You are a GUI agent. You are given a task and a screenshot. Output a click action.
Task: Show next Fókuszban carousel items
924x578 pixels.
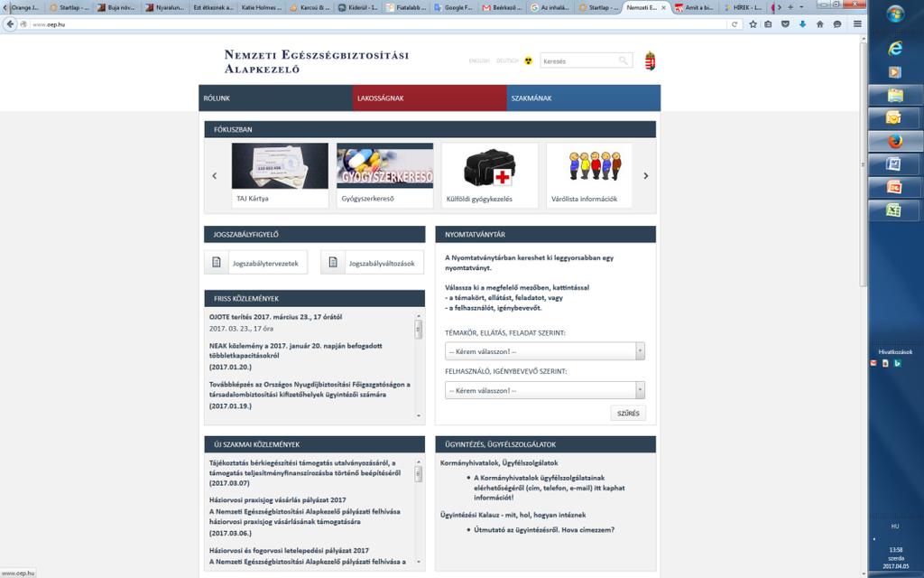tap(646, 176)
